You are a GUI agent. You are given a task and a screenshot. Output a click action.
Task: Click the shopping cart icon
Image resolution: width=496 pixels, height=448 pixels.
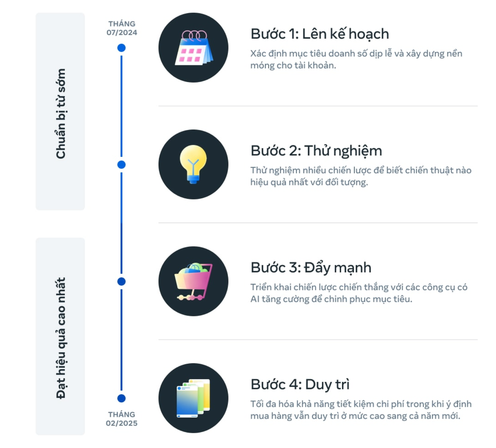193,281
